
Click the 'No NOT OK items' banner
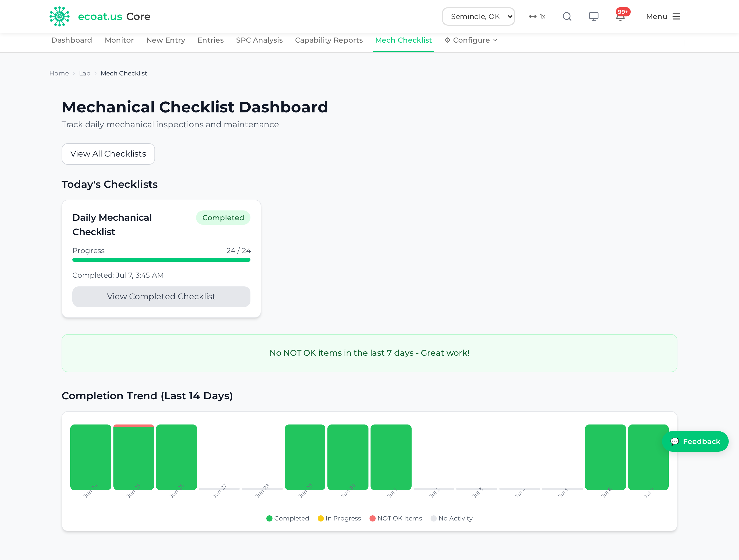point(369,353)
